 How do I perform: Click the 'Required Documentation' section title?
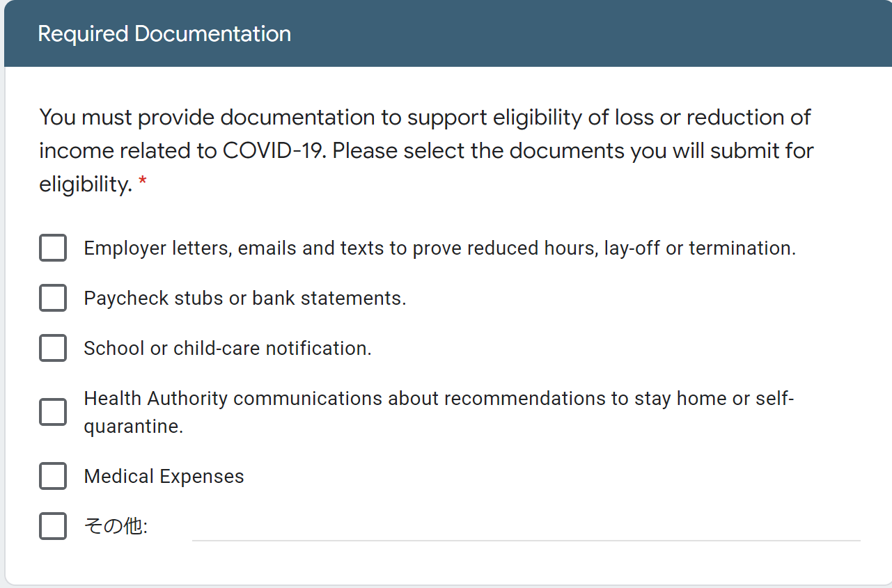point(164,33)
